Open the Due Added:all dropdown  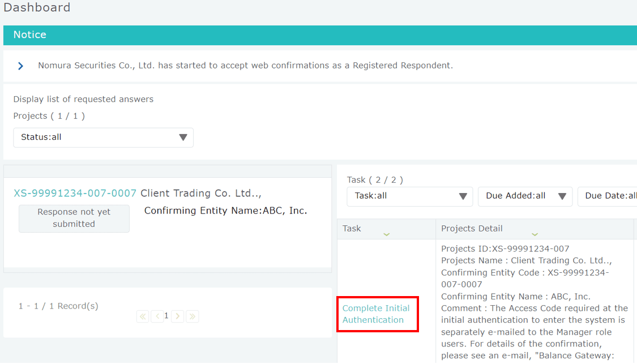525,196
